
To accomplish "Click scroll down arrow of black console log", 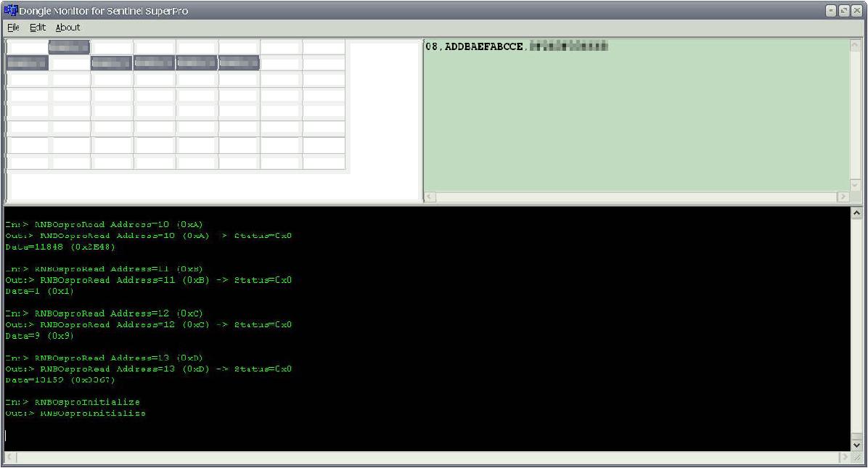I will point(856,444).
